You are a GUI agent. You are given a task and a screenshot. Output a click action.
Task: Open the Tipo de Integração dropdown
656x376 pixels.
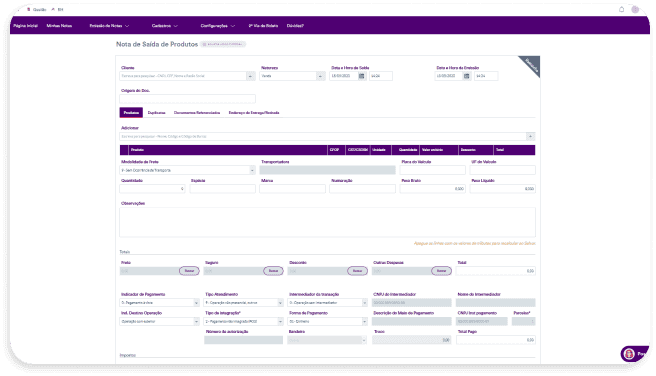click(243, 321)
